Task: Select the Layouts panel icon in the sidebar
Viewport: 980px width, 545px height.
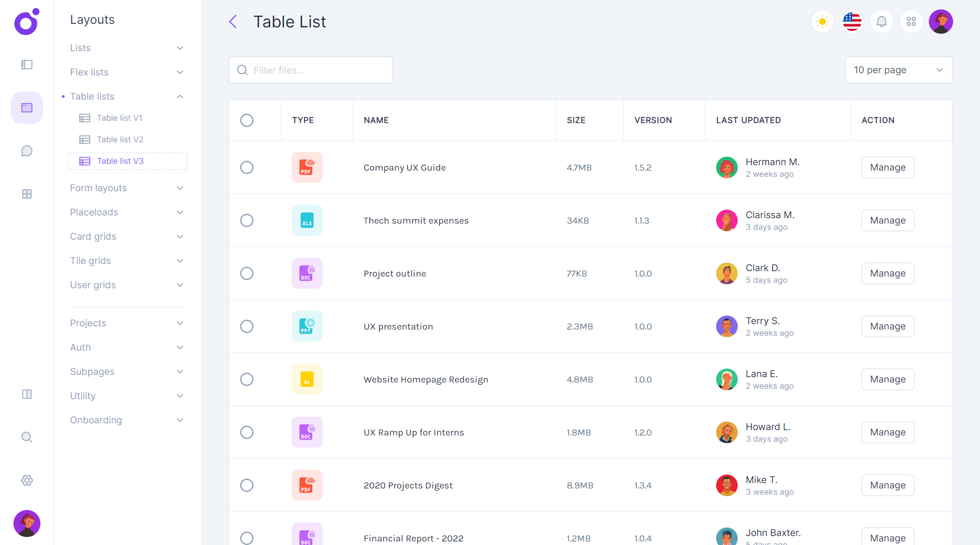Action: click(x=26, y=108)
